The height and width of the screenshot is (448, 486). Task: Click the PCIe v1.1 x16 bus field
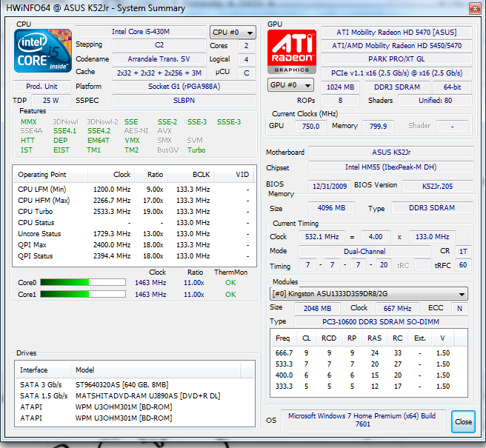396,73
